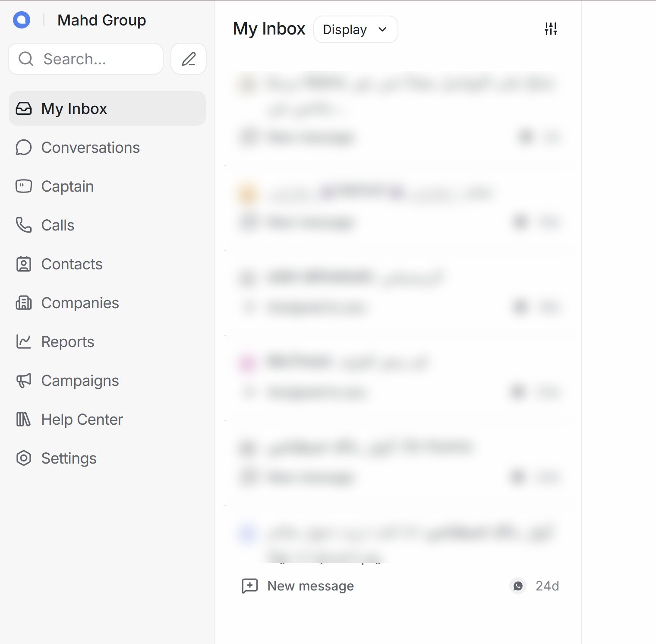Select My Inbox in the sidebar
Screen dimensions: 656x644
pos(107,108)
